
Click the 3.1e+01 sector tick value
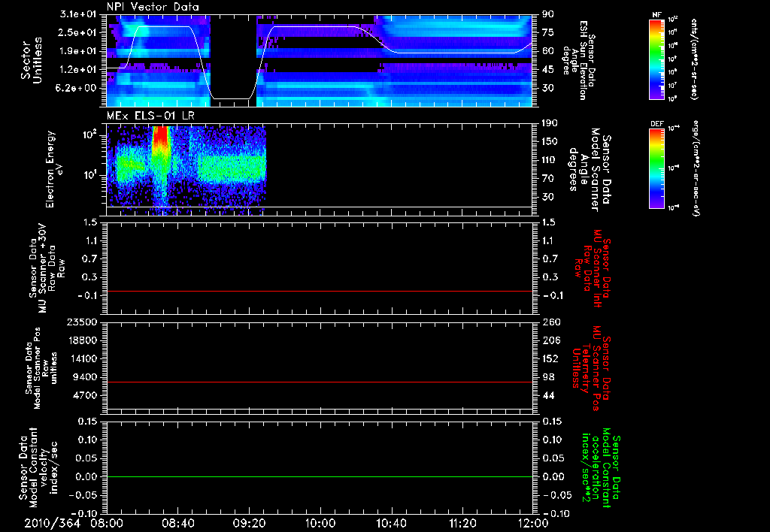[78, 14]
